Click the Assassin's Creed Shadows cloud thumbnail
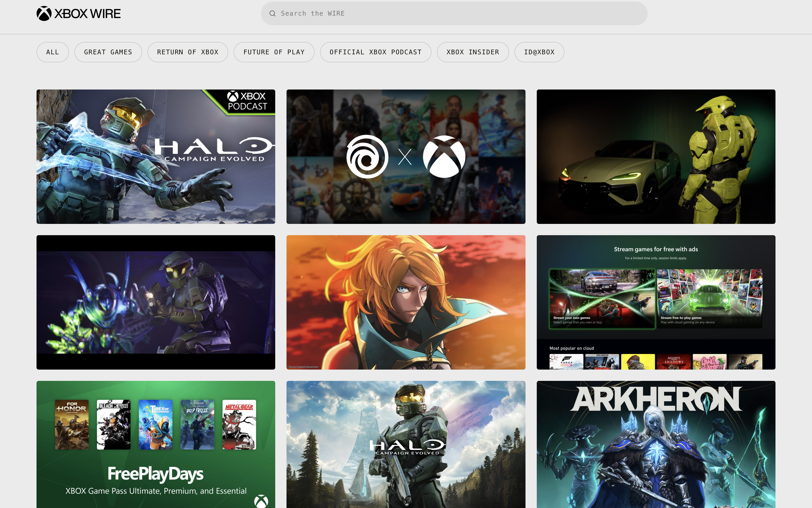 (674, 362)
